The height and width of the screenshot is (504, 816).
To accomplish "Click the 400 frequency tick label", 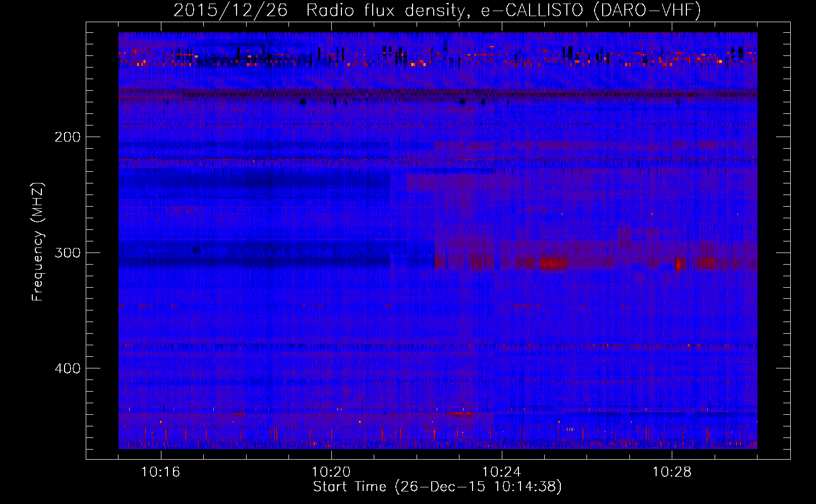I will tap(68, 368).
